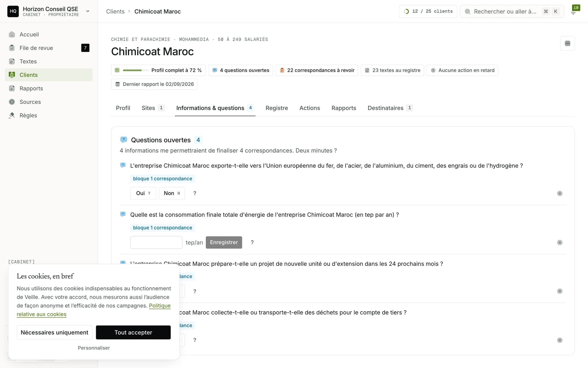Click the 23 textes au registre chip
This screenshot has width=588, height=368.
(392, 70)
